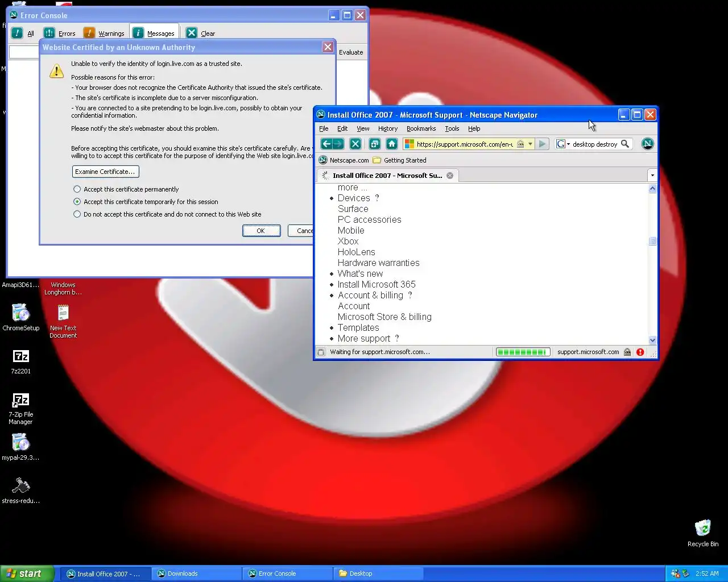This screenshot has height=582, width=728.
Task: Open the Microsoft Store & billing link
Action: (384, 317)
